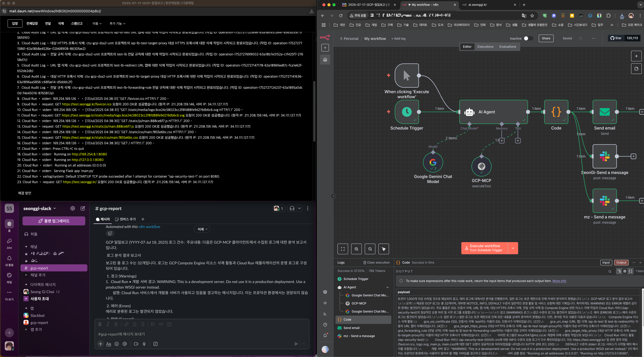Click the zoom to fit canvas icon

coord(343,249)
